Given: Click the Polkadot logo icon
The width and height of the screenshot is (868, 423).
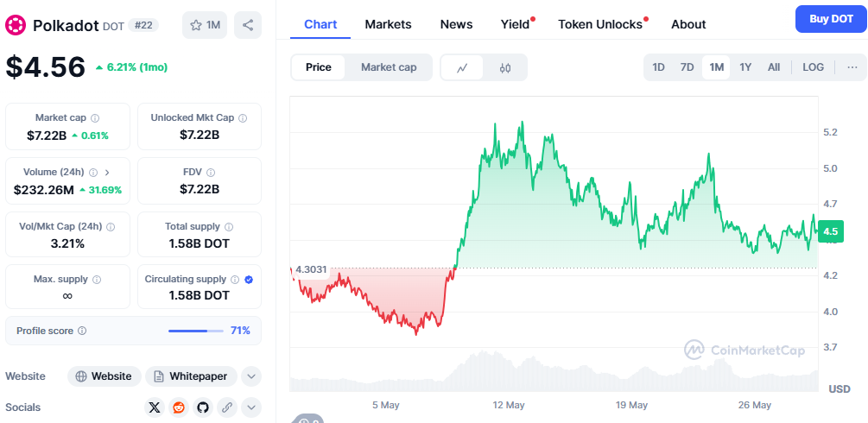Looking at the screenshot, I should (16, 25).
